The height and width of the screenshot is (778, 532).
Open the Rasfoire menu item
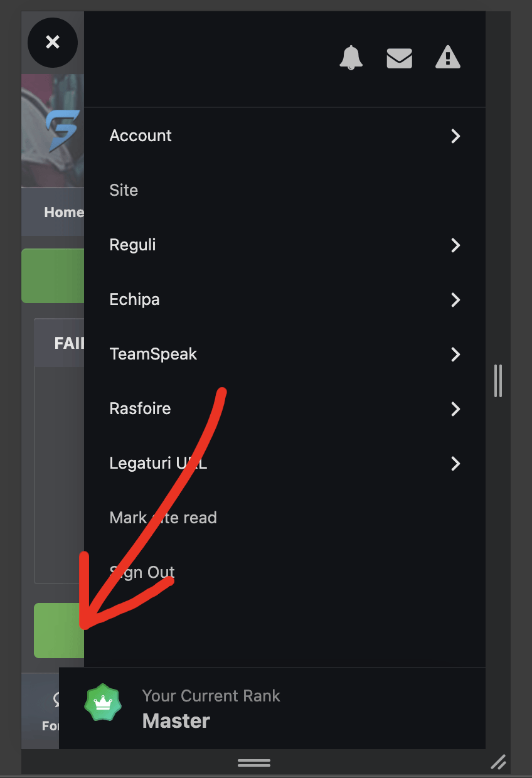tap(285, 408)
